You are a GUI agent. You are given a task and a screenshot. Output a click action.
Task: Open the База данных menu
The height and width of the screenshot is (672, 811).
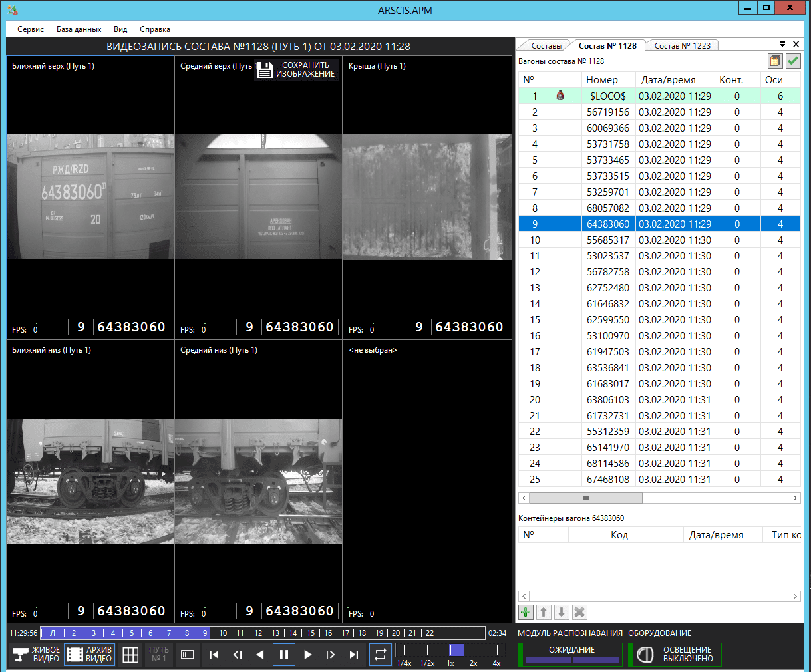click(x=79, y=29)
